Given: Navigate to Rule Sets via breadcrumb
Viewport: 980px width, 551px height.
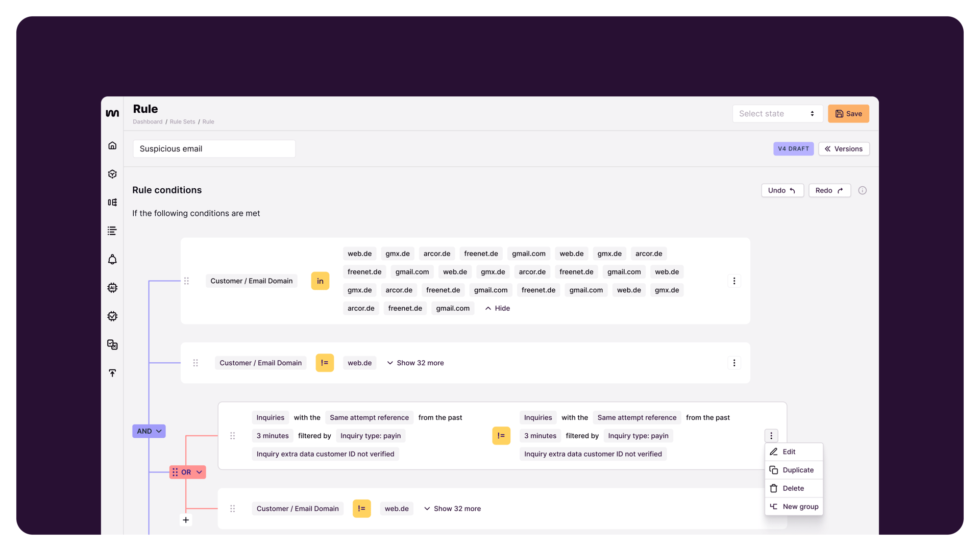Looking at the screenshot, I should tap(182, 121).
